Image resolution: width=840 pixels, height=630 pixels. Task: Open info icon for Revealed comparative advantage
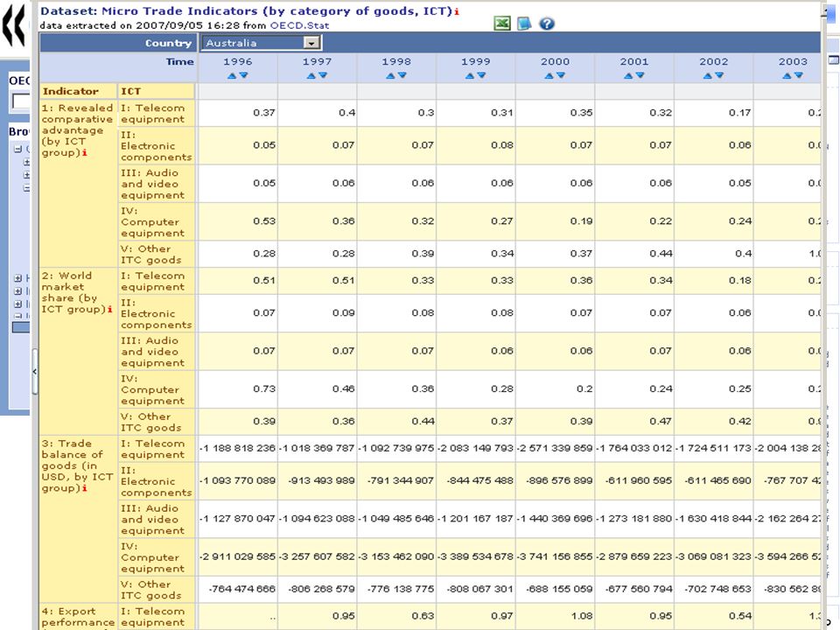click(85, 152)
